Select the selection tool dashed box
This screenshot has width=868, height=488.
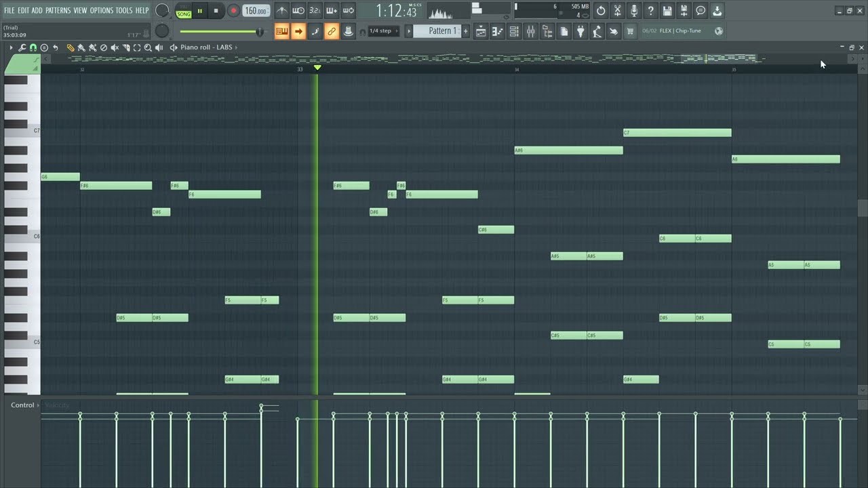(137, 47)
